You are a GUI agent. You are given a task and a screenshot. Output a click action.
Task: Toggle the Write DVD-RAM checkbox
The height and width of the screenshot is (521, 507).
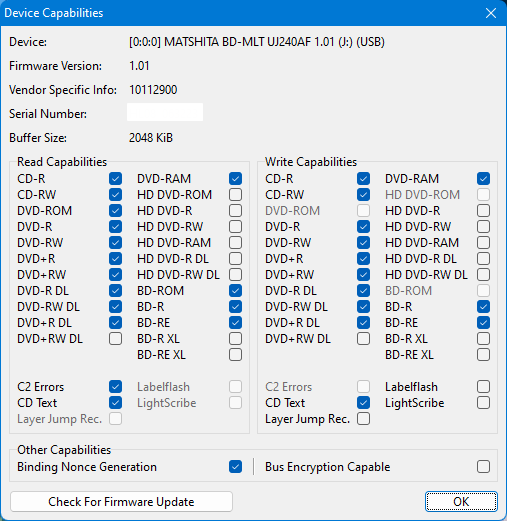tap(483, 179)
